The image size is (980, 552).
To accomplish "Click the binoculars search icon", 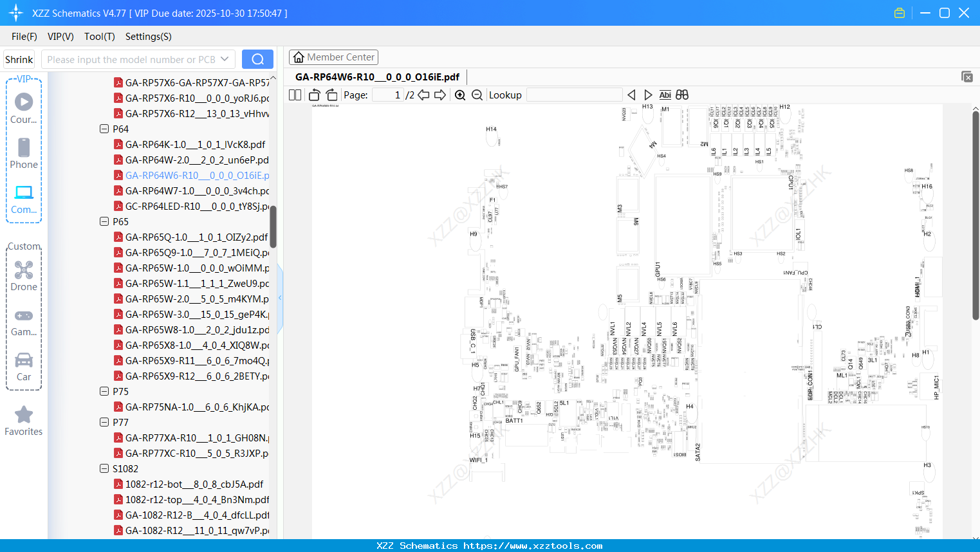I will click(x=682, y=95).
